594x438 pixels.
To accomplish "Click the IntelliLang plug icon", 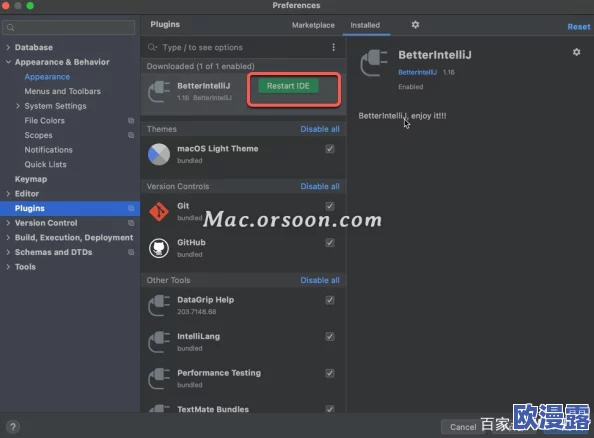I will click(x=159, y=342).
